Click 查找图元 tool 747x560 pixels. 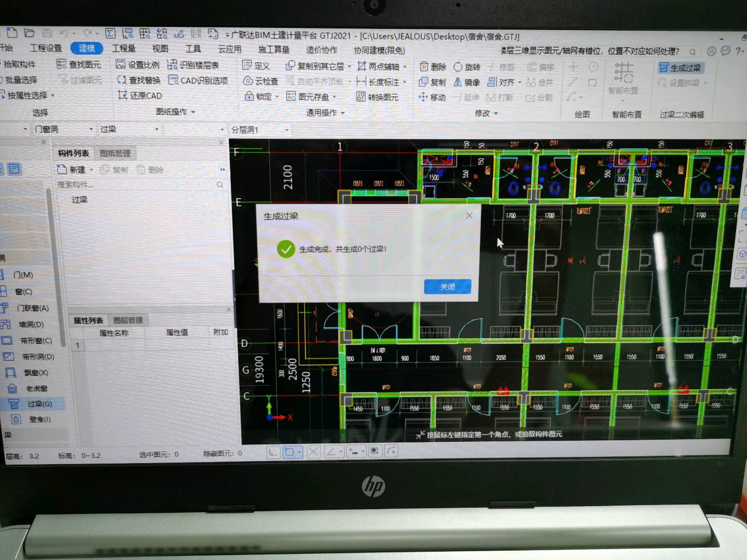tap(79, 64)
